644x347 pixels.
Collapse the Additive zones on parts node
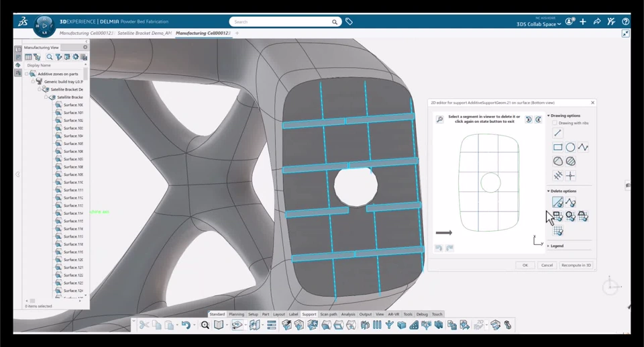click(27, 74)
